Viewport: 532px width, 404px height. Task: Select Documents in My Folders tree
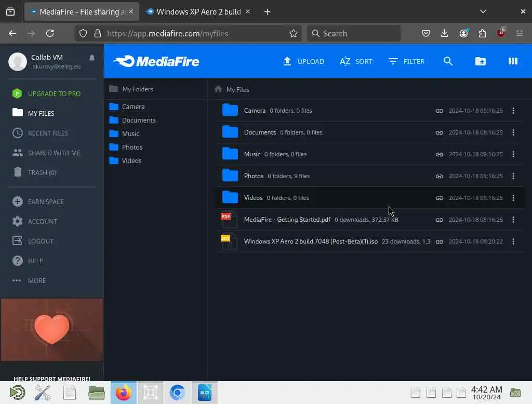pyautogui.click(x=132, y=120)
